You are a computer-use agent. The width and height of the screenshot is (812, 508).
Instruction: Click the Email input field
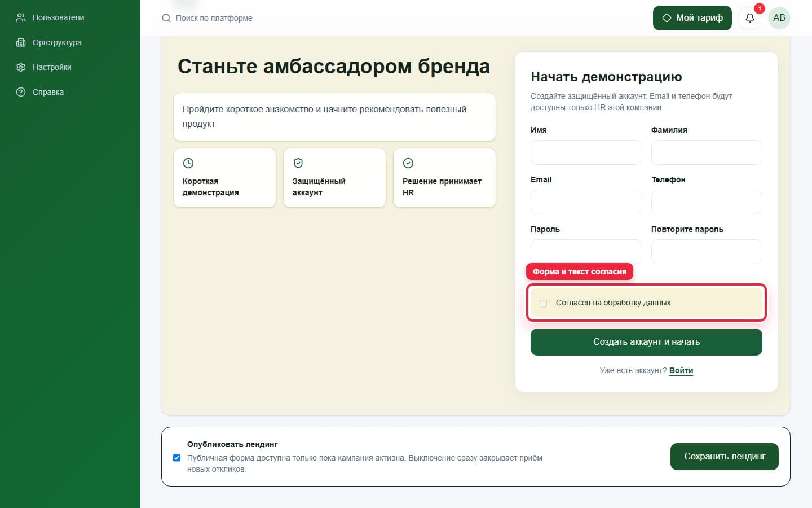[586, 202]
